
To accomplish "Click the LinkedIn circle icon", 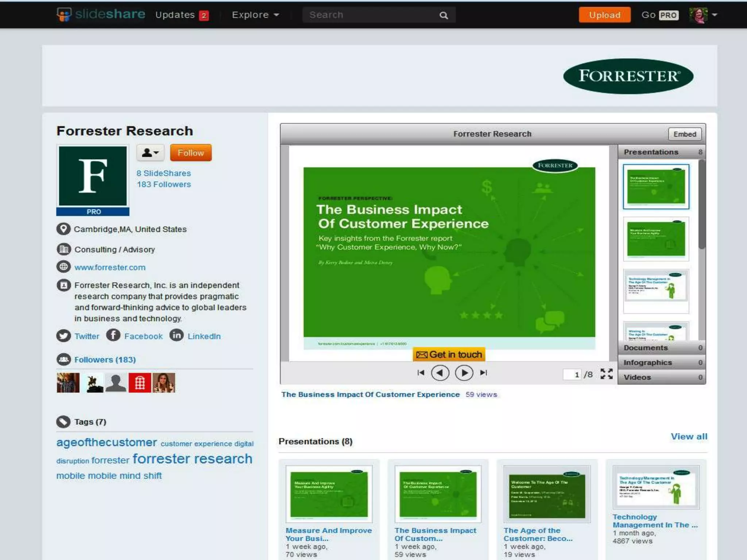I will 177,335.
